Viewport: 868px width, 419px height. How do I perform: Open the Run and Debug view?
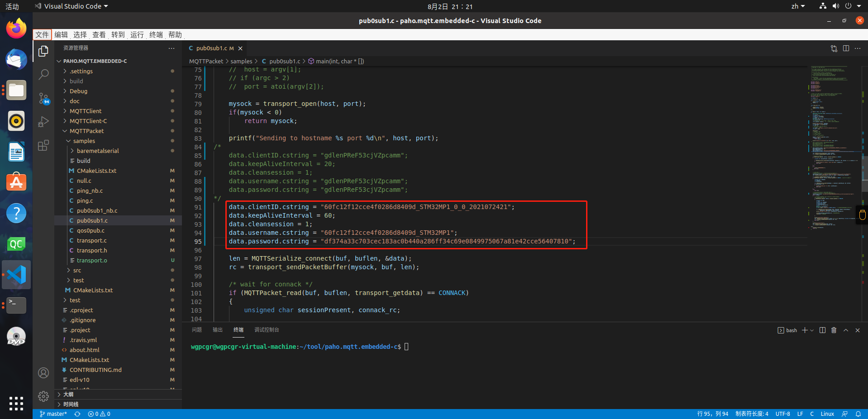click(x=43, y=122)
